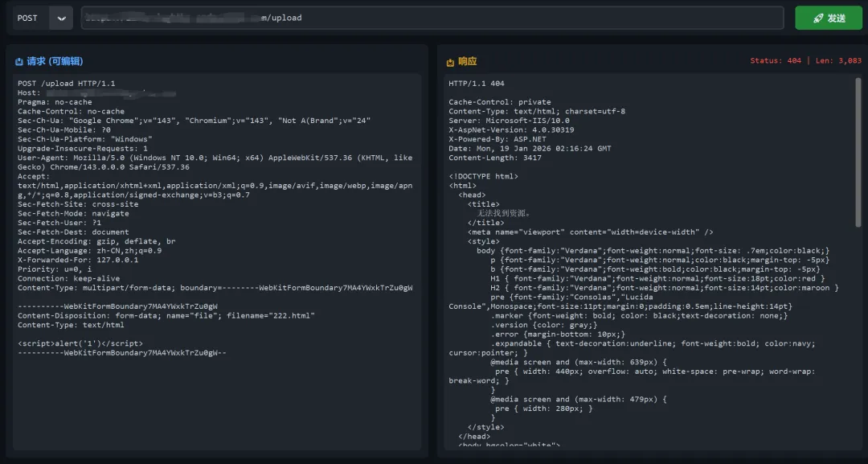Image resolution: width=868 pixels, height=464 pixels.
Task: Click the '<!DOCTYPE html>' response line
Action: point(483,177)
